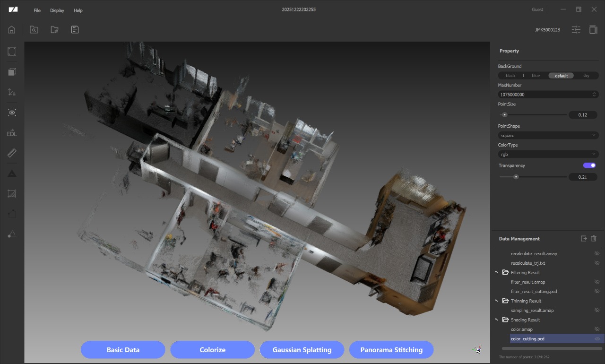The height and width of the screenshot is (364, 605).
Task: Click the trash icon in Data Management
Action: pyautogui.click(x=594, y=239)
